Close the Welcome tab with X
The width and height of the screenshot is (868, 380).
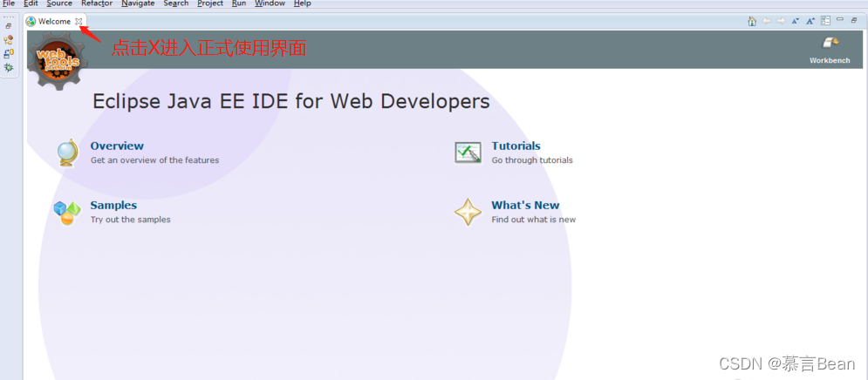[x=78, y=22]
